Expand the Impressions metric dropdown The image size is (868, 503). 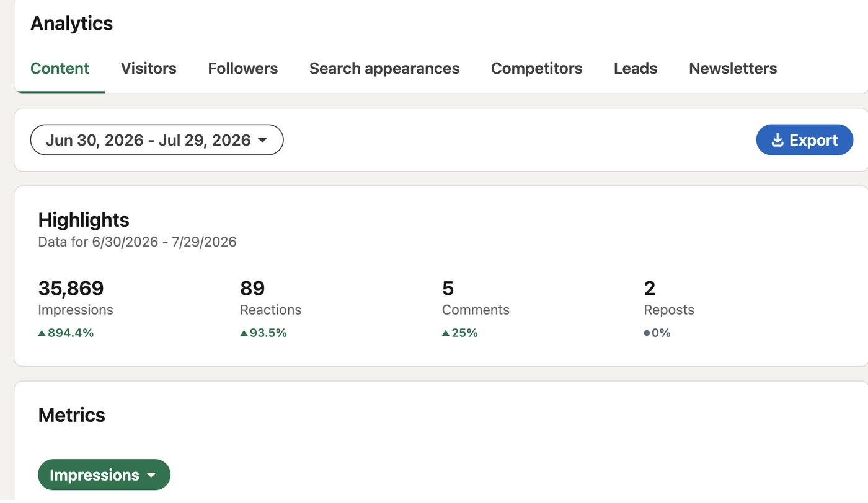pyautogui.click(x=104, y=475)
